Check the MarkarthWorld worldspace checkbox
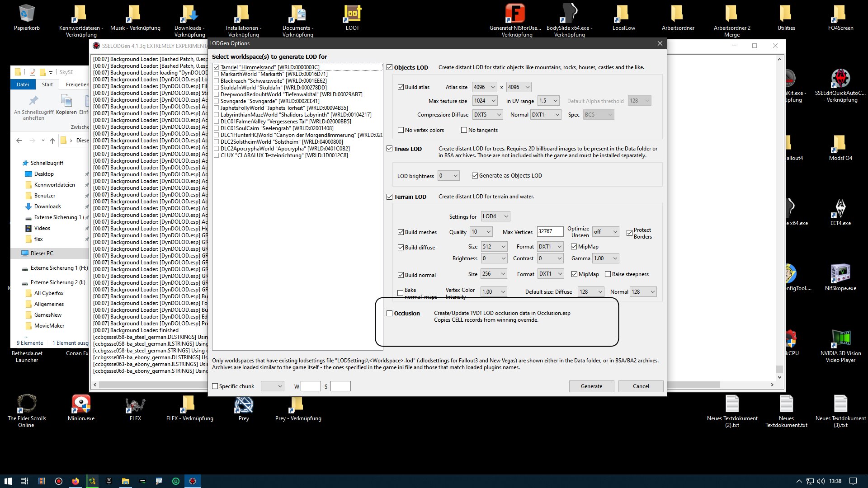The width and height of the screenshot is (868, 488). click(217, 74)
